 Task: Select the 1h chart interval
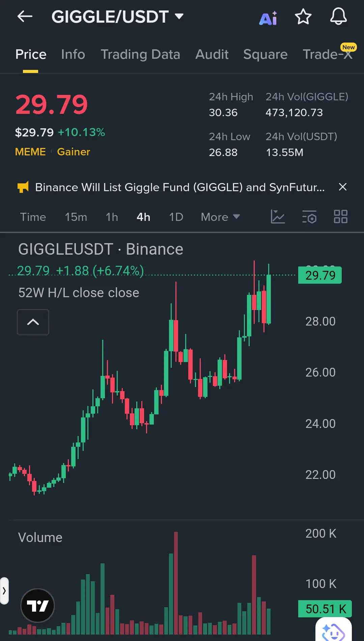(x=112, y=217)
